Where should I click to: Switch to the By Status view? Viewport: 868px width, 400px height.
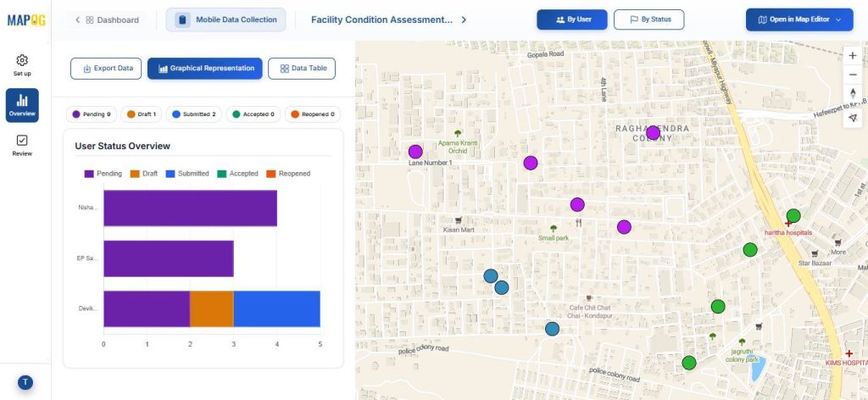[x=648, y=19]
